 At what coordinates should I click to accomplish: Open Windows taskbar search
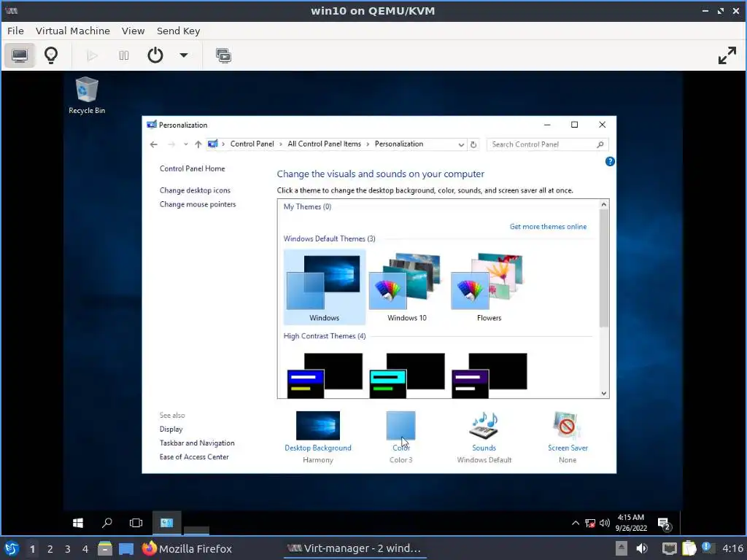tap(107, 523)
